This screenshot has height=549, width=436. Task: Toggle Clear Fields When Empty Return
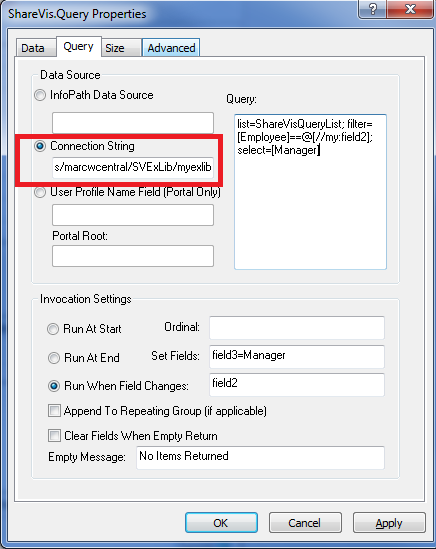(54, 436)
